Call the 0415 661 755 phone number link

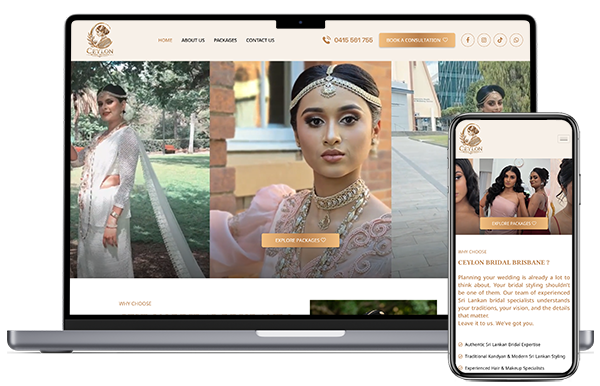pos(353,40)
